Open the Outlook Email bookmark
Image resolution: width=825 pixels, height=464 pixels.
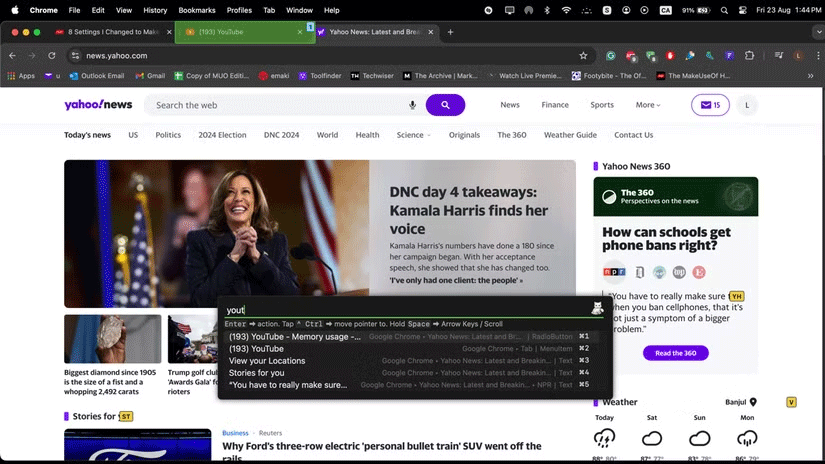(x=97, y=76)
